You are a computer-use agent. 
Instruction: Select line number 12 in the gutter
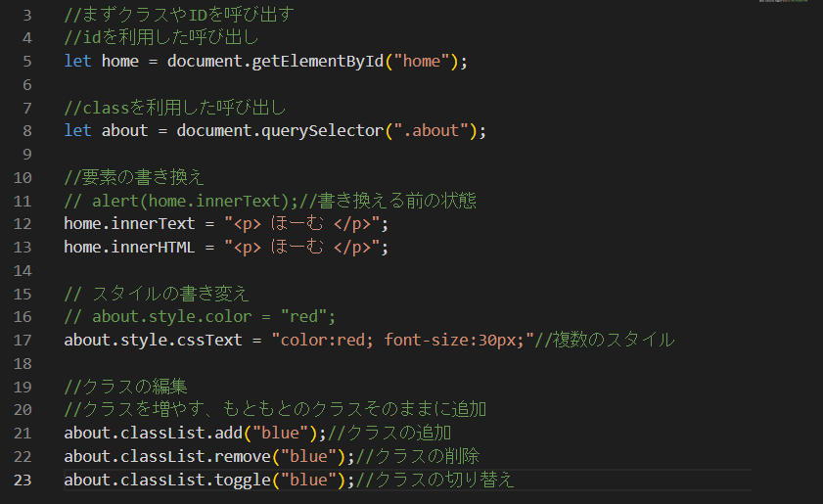23,224
